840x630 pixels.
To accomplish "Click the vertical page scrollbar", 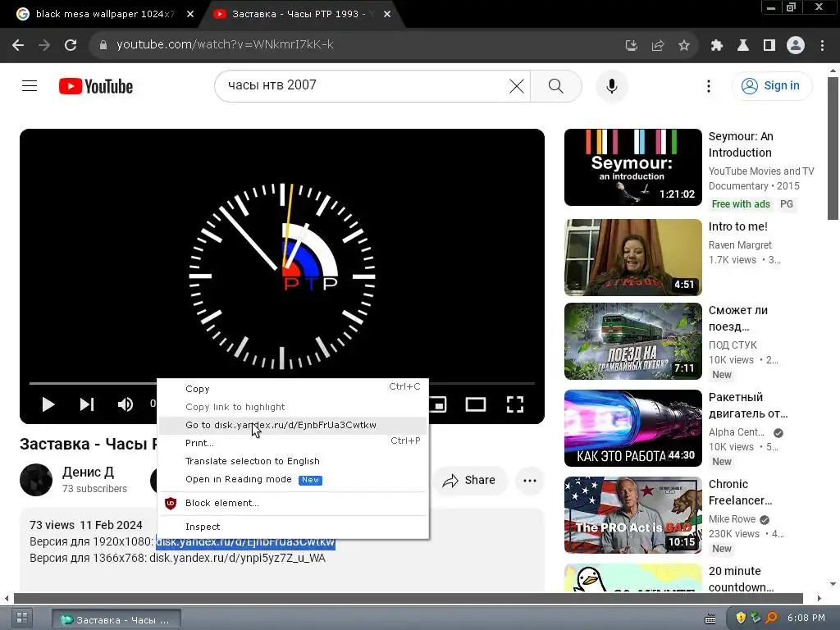I will click(833, 148).
